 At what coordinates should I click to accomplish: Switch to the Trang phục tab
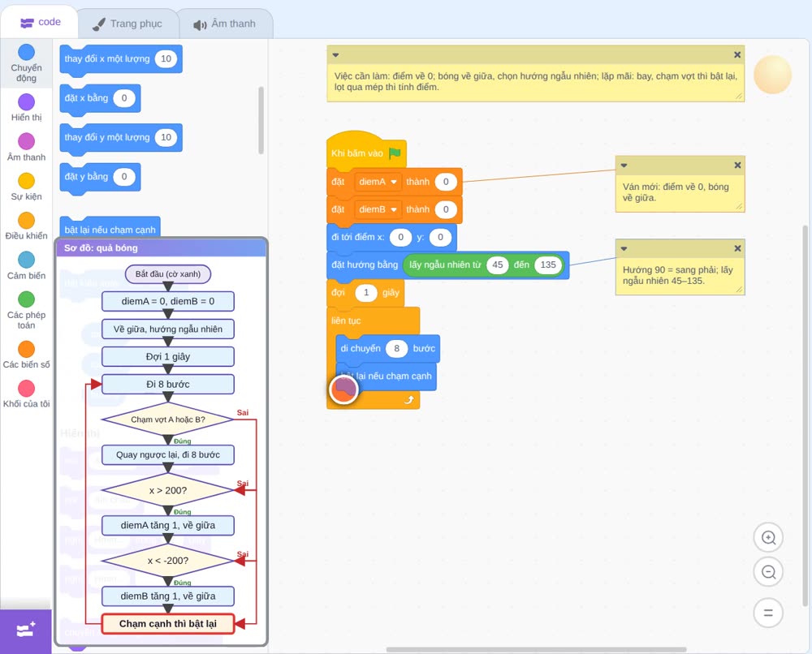(x=127, y=24)
